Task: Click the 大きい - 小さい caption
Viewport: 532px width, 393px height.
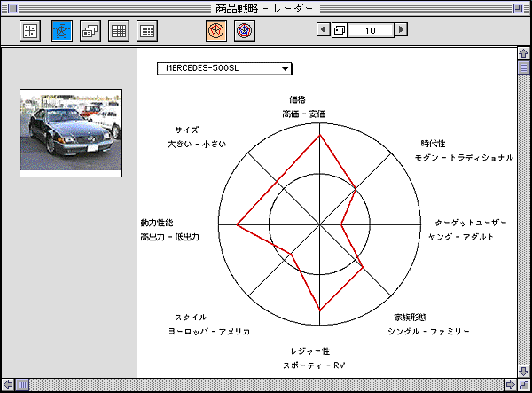Action: tap(197, 145)
